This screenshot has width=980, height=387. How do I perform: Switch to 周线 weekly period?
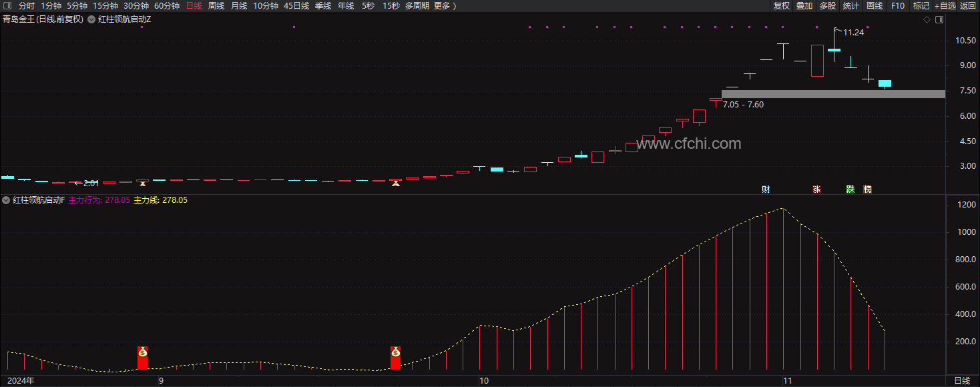[216, 5]
